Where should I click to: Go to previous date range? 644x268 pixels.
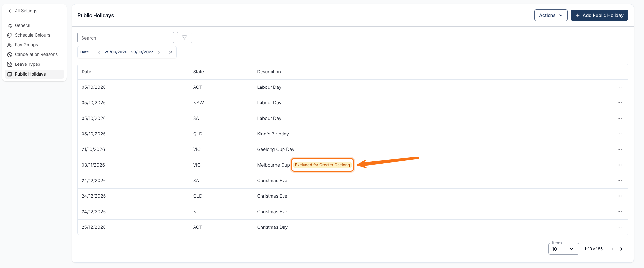(99, 52)
